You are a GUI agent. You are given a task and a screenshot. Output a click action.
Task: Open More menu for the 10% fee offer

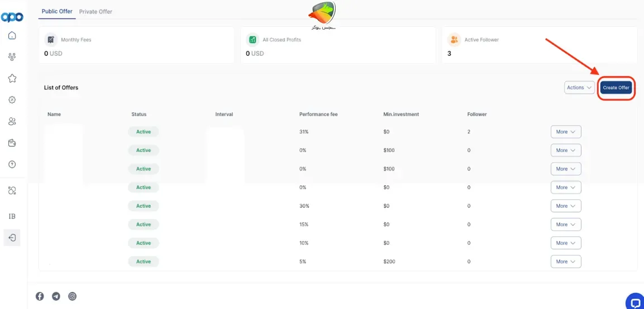566,243
